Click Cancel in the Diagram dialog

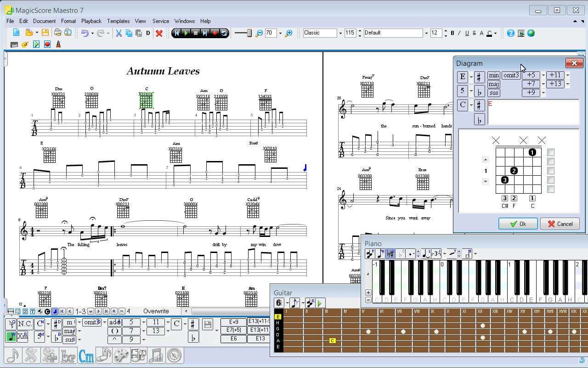point(560,224)
